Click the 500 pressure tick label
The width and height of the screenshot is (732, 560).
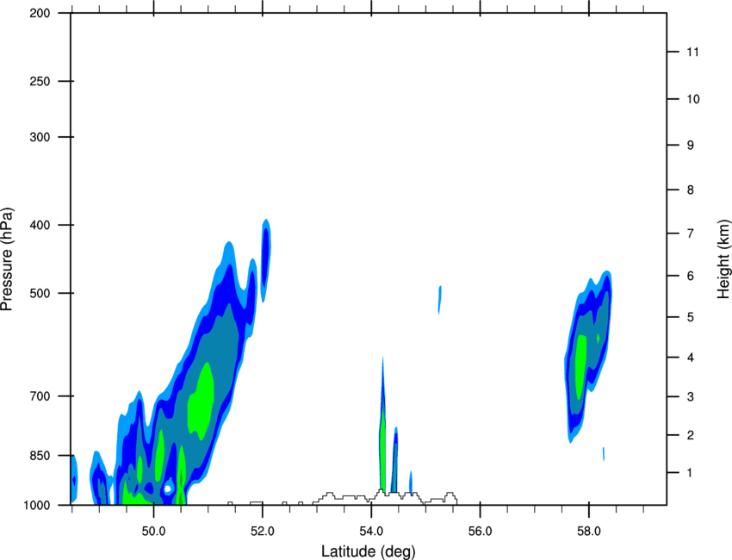pyautogui.click(x=40, y=293)
